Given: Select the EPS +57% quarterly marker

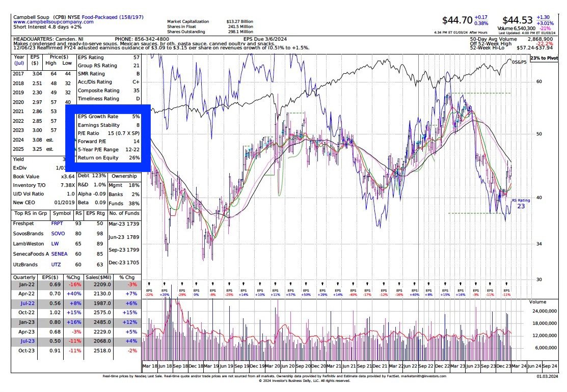Looking at the screenshot, I should pos(291,292).
